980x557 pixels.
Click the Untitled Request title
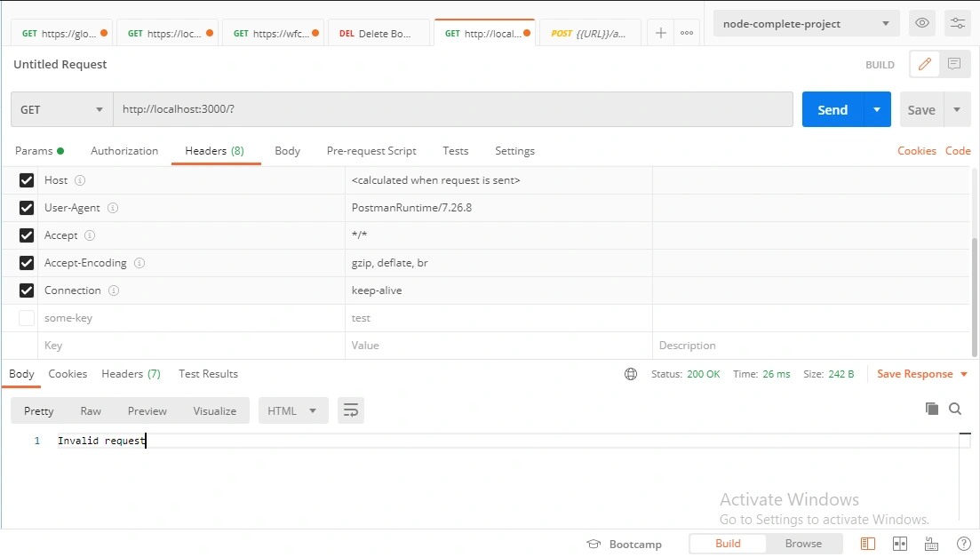click(x=60, y=64)
